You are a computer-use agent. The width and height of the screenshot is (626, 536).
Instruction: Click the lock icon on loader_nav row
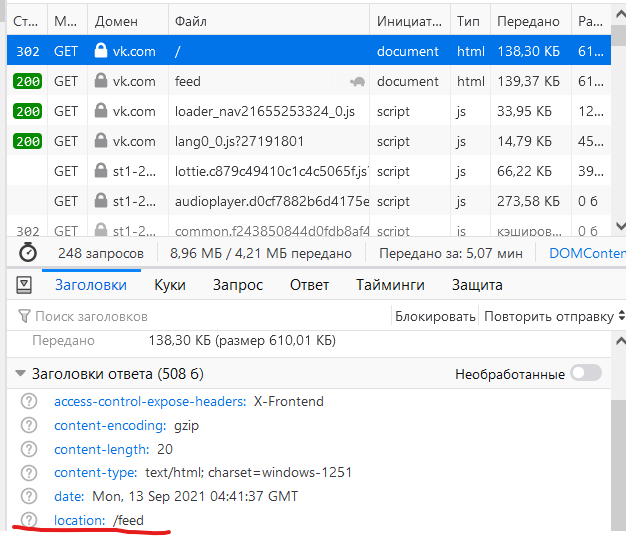click(x=100, y=112)
